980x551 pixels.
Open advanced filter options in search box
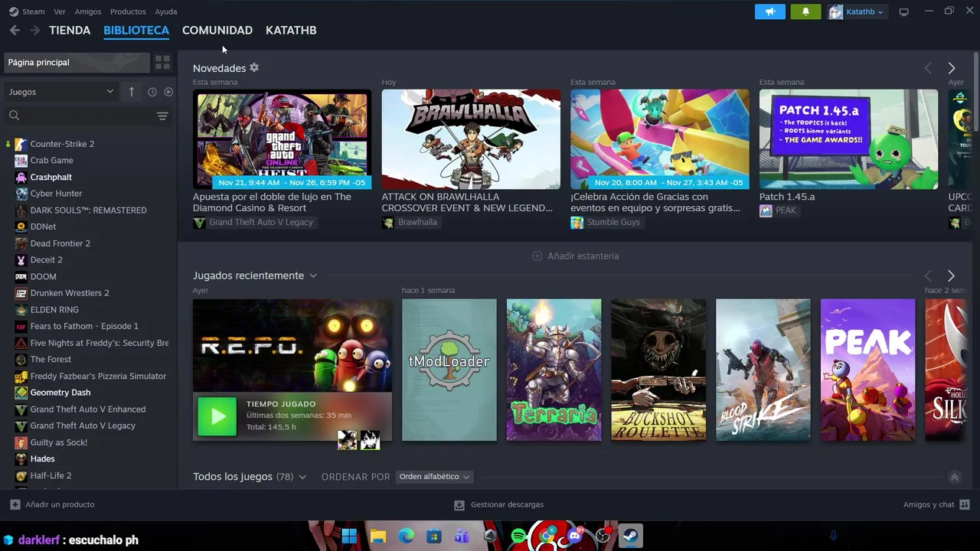[162, 116]
